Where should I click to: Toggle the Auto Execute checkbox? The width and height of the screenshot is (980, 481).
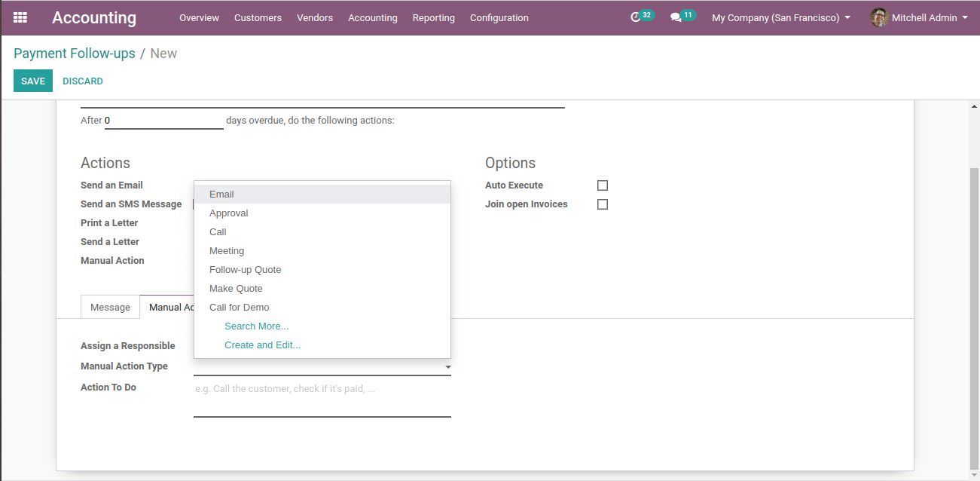tap(603, 185)
